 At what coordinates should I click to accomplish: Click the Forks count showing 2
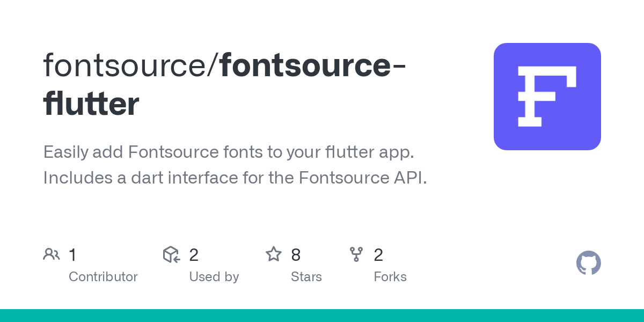click(x=379, y=255)
